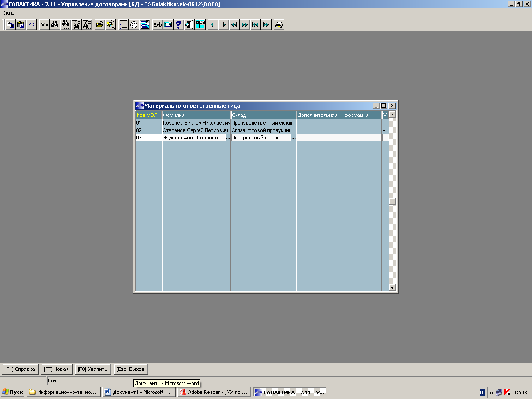
Task: Select row with Королев Виктор Николаевич
Action: coord(196,123)
